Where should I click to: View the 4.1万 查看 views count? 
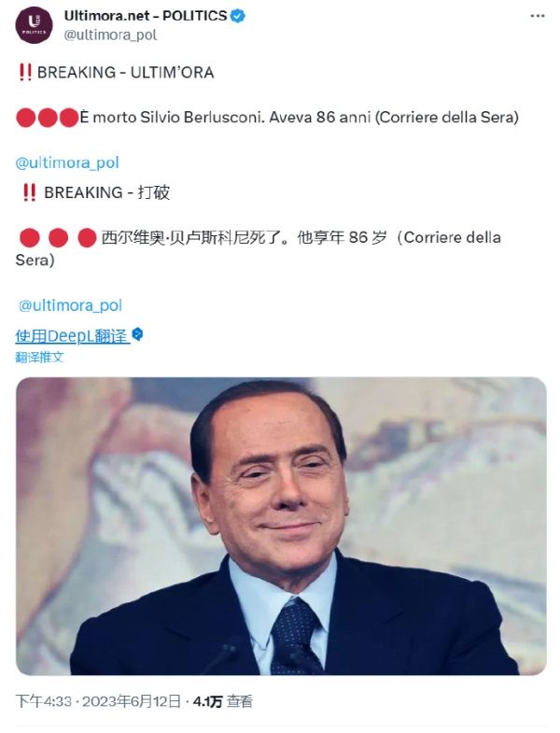tap(222, 701)
